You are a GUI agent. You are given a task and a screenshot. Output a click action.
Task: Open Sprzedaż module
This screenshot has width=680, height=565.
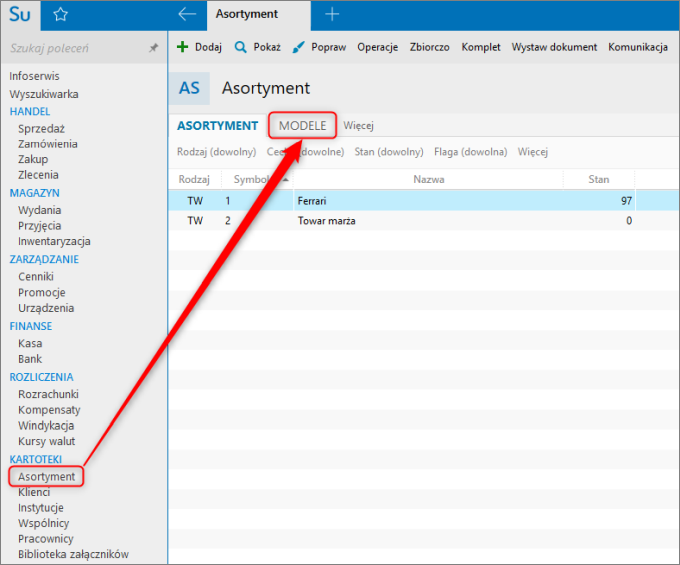[x=41, y=128]
